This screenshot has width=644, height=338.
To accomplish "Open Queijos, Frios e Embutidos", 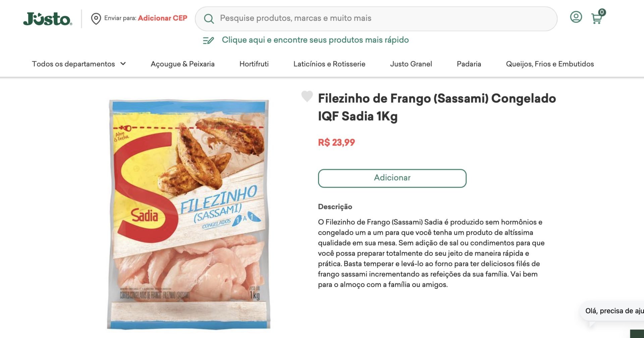I will point(550,64).
